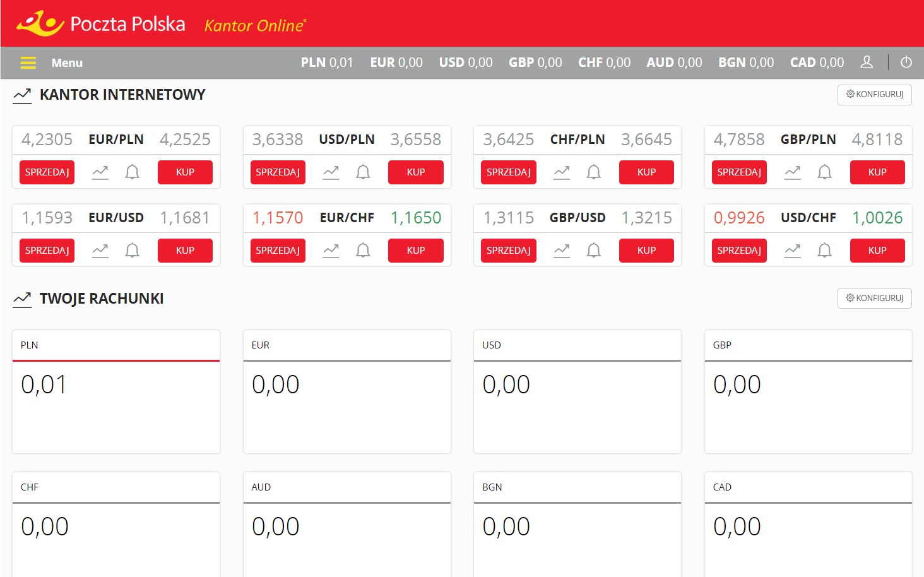Open the EUR/PLN rate chart icon
Viewport: 924px width, 577px height.
tap(100, 172)
